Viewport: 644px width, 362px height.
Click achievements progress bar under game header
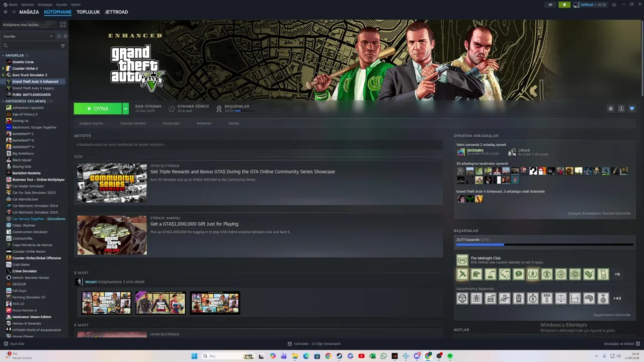245,111
